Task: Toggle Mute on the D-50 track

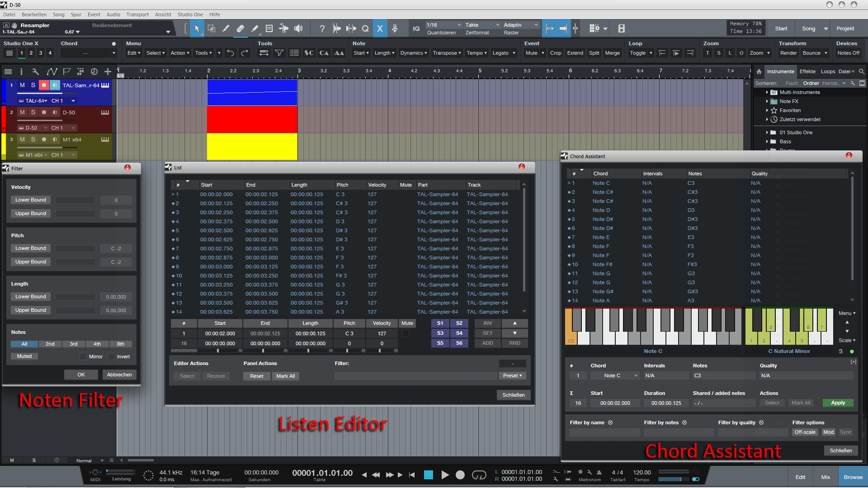Action: tap(22, 112)
